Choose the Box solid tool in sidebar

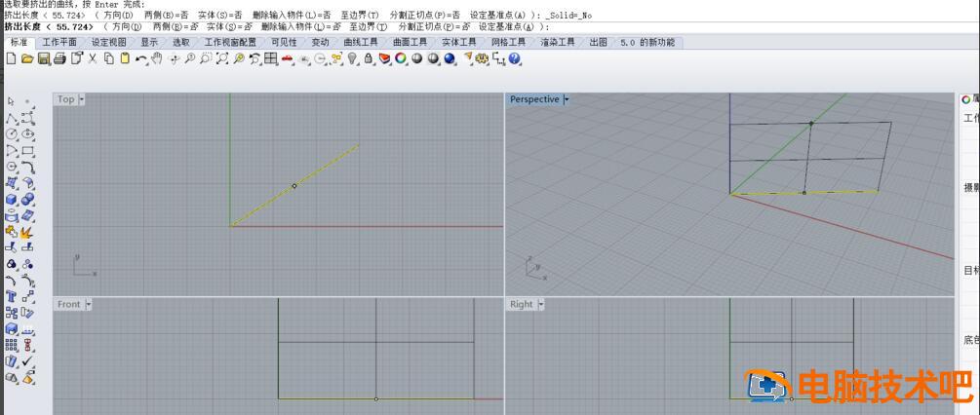click(x=11, y=199)
